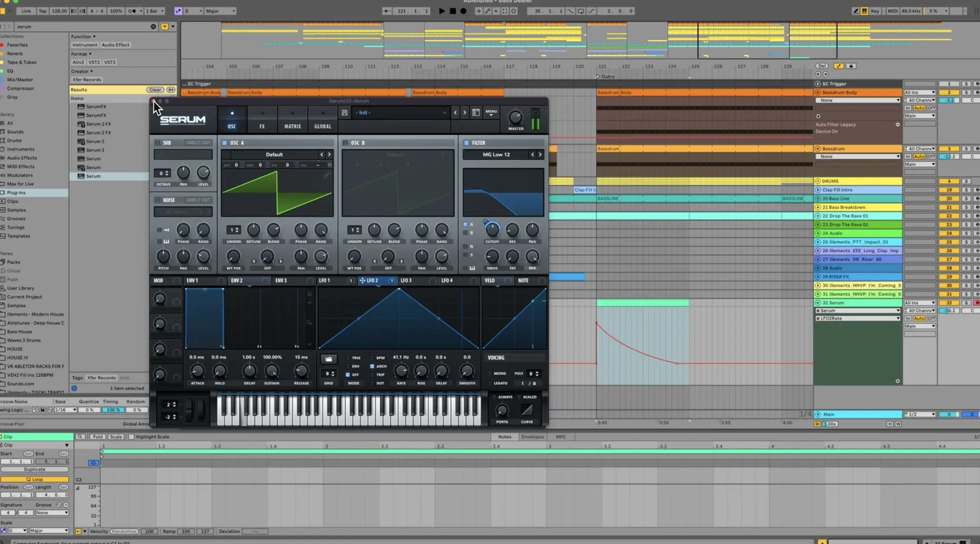Toggle LFO BPM sync checkbox
This screenshot has height=544, width=980.
(372, 358)
